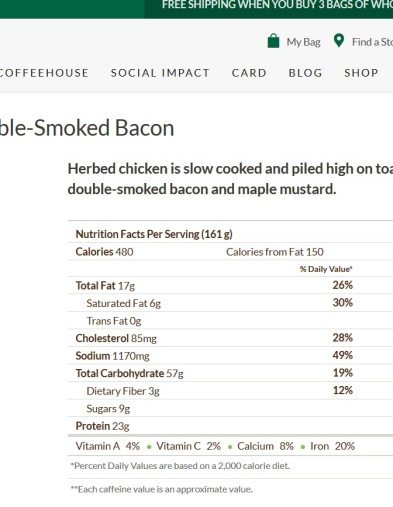Click the Percent Daily Values footnote

(180, 466)
